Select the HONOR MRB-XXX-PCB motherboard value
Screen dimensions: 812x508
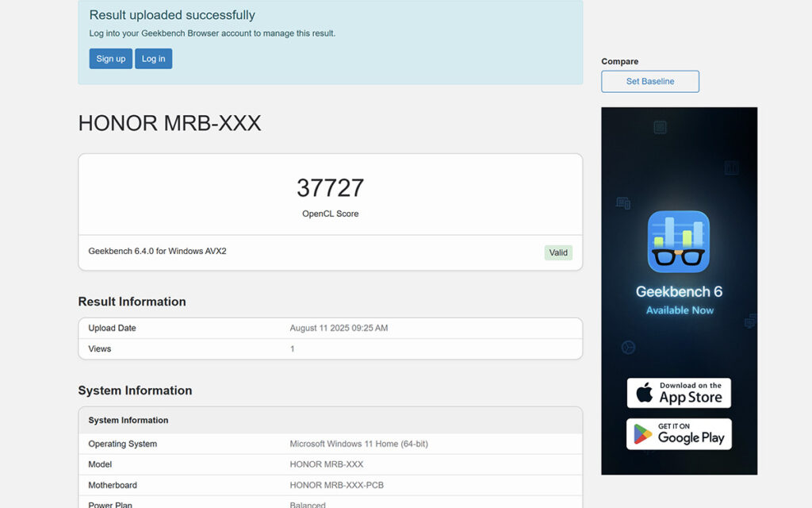coord(336,485)
